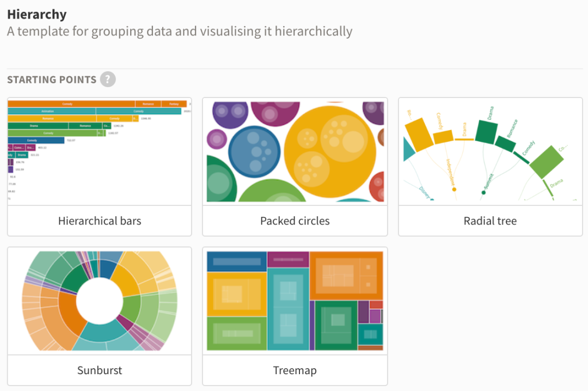
Task: Click the "Hierarchical bars" caption label
Action: pos(100,221)
